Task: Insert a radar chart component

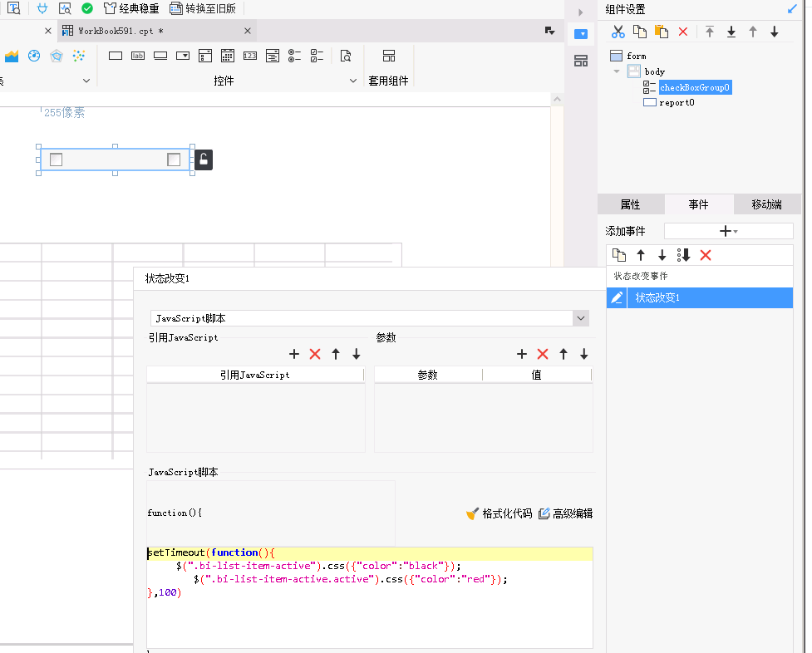Action: point(57,56)
